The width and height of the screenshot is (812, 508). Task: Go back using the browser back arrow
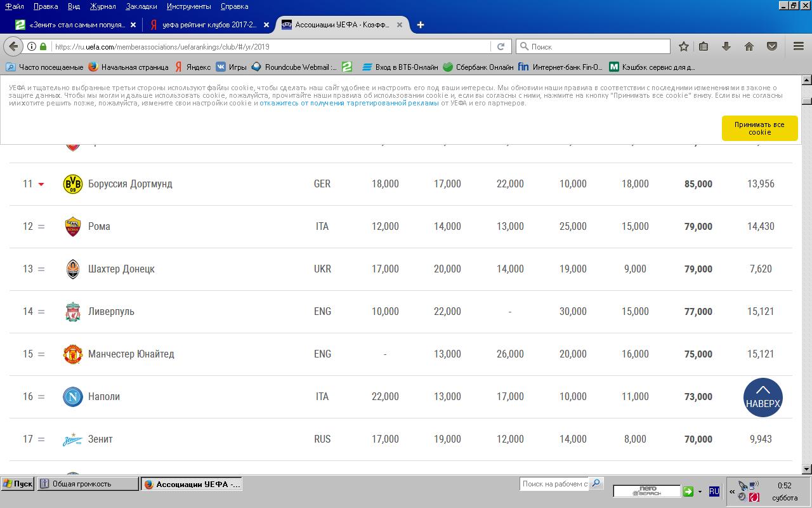coord(13,46)
